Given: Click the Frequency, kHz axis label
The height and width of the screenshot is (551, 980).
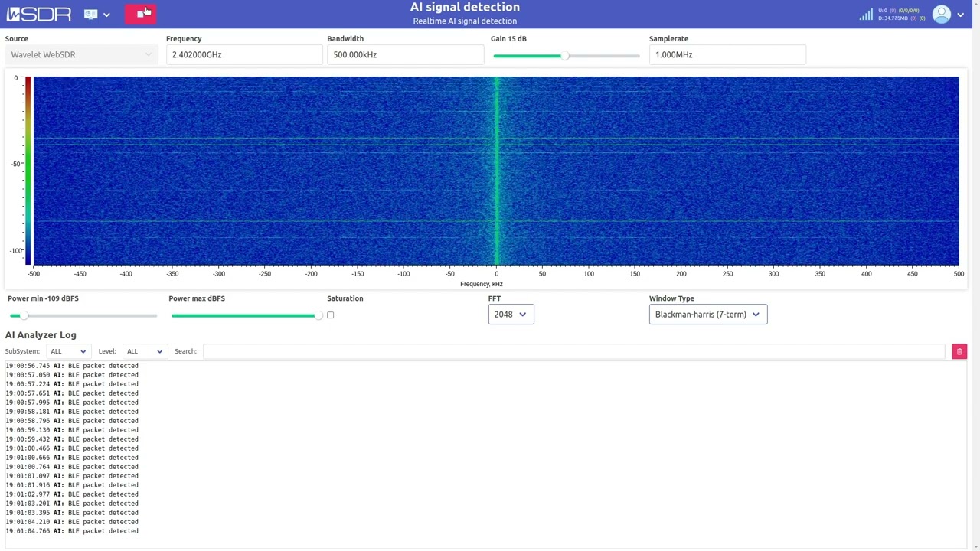Looking at the screenshot, I should click(x=482, y=284).
